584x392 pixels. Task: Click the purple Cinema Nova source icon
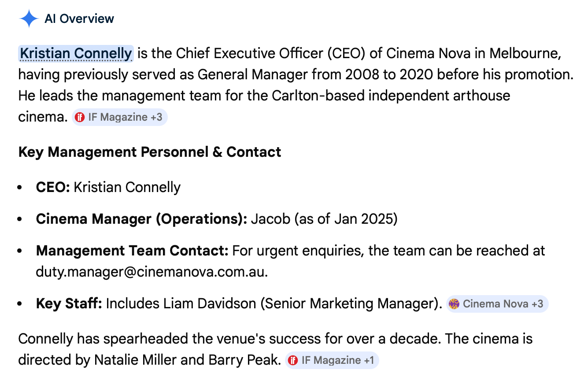454,304
